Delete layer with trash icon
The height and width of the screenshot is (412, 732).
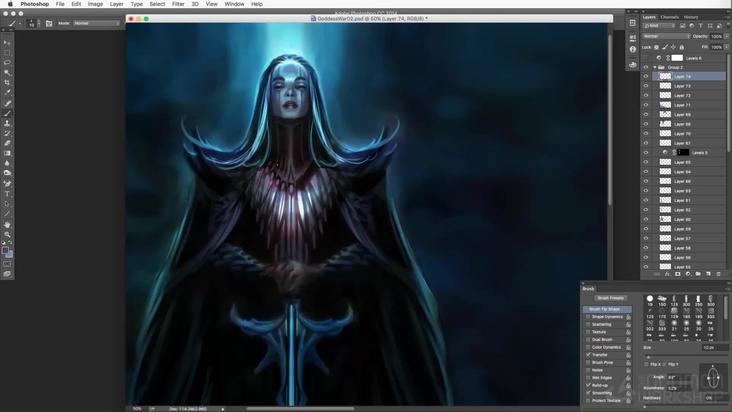[x=718, y=274]
